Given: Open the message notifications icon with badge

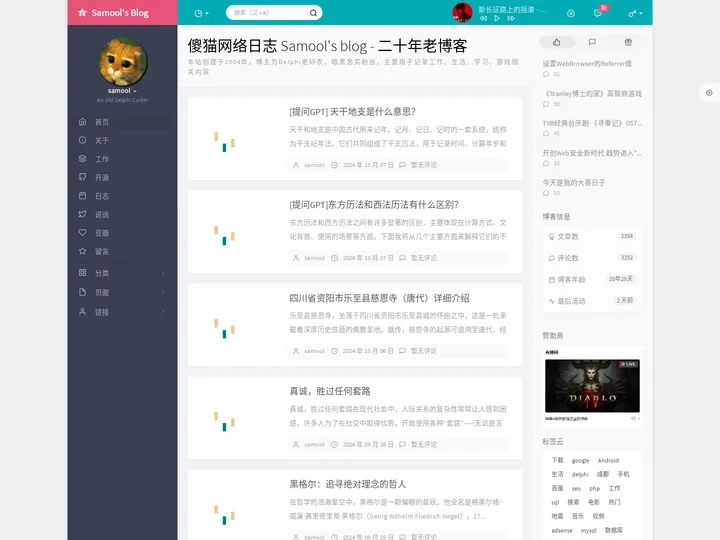Looking at the screenshot, I should coord(598,13).
